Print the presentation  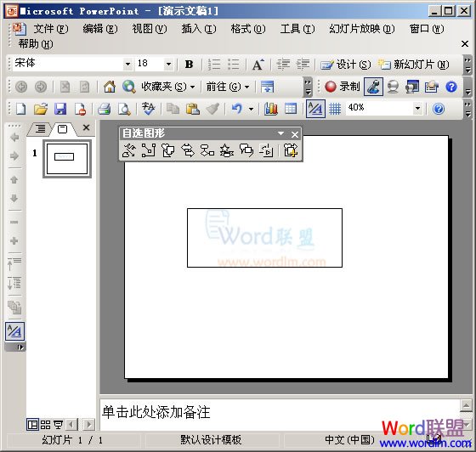tap(104, 109)
